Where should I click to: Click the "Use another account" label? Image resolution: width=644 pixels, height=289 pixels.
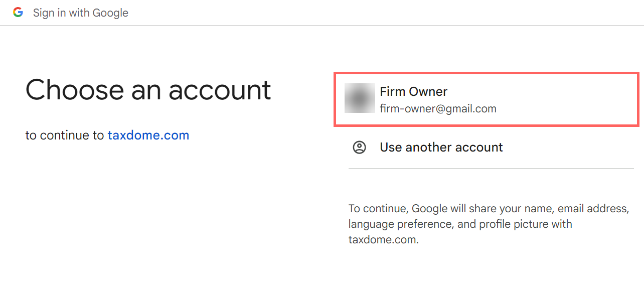click(441, 148)
